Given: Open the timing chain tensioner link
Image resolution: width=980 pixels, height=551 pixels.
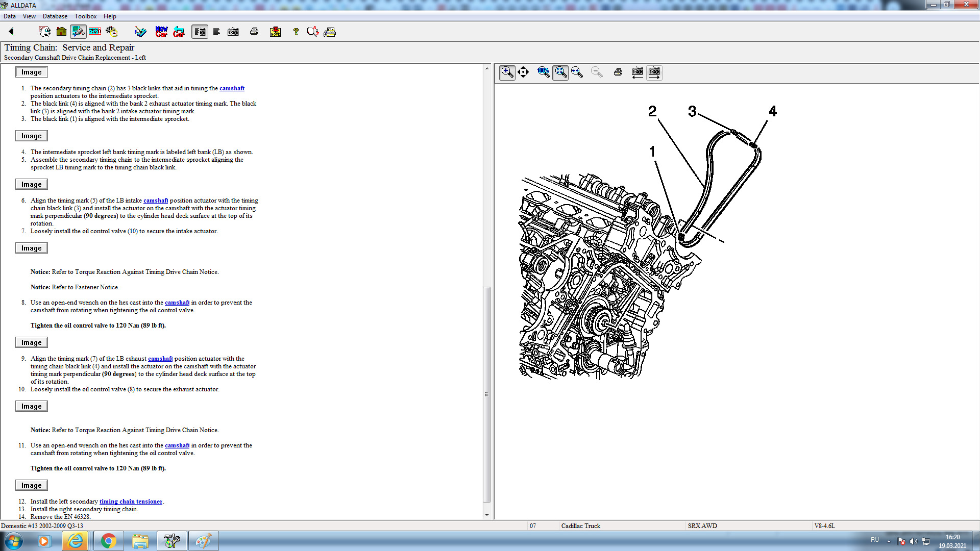Looking at the screenshot, I should click(131, 502).
